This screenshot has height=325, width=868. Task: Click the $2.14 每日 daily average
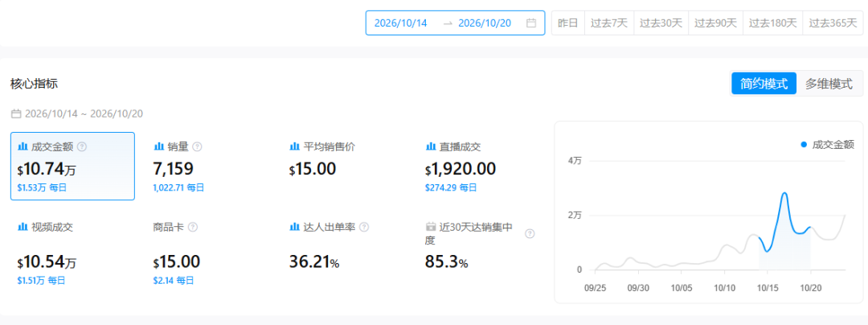coord(174,280)
